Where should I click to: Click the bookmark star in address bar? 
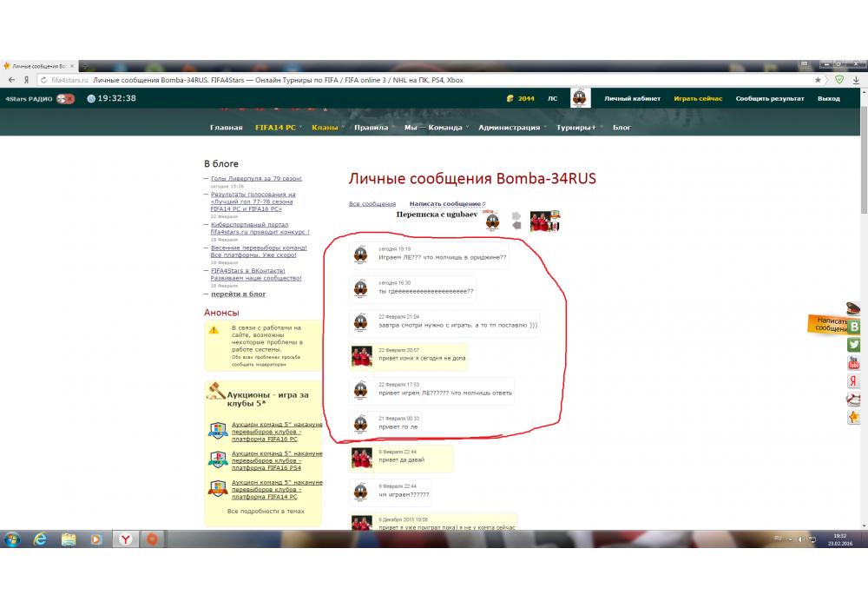(818, 80)
